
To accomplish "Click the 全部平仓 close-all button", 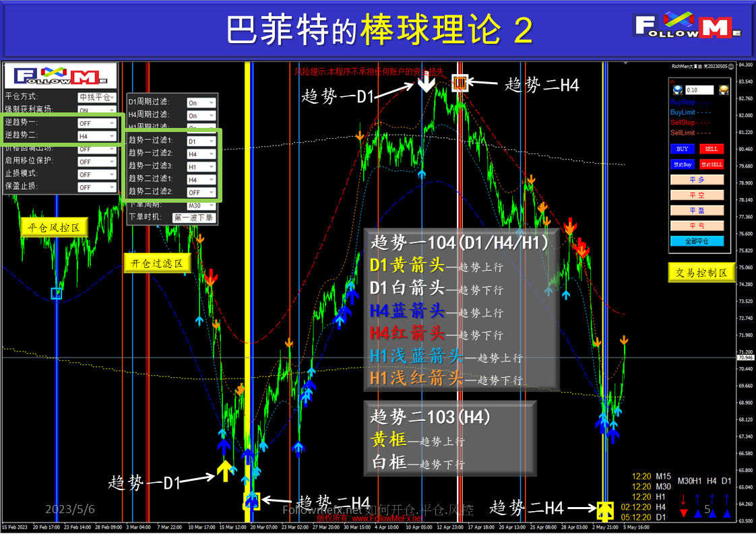I will coord(697,240).
